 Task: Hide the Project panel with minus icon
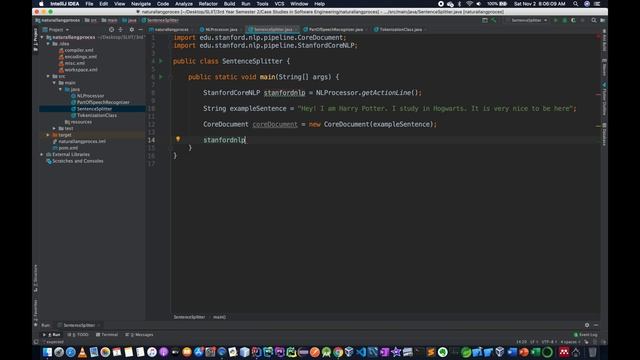click(x=140, y=29)
